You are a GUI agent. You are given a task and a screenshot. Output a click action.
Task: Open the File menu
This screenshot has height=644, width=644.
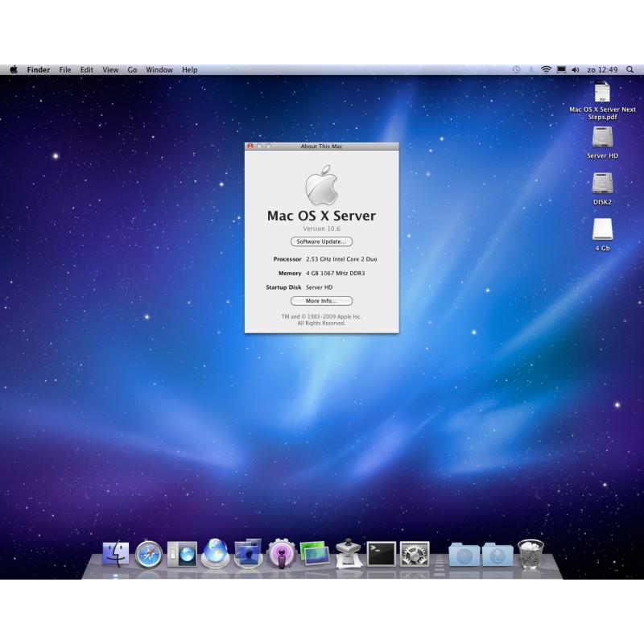point(65,70)
